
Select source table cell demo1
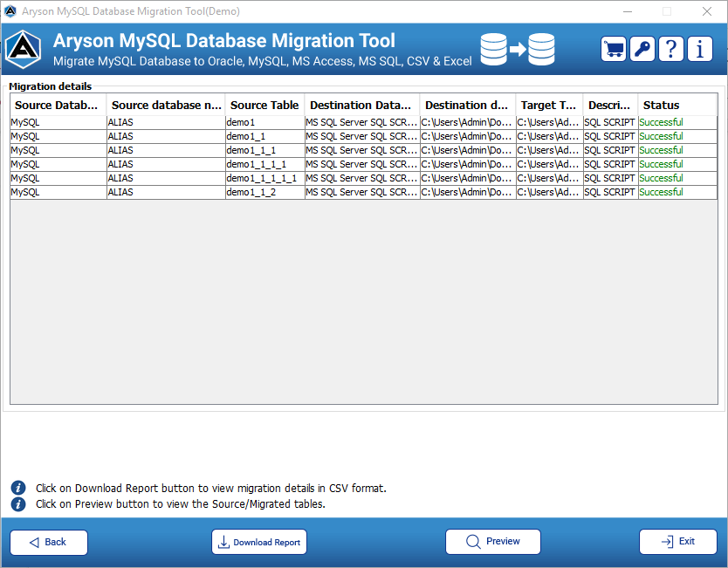264,122
